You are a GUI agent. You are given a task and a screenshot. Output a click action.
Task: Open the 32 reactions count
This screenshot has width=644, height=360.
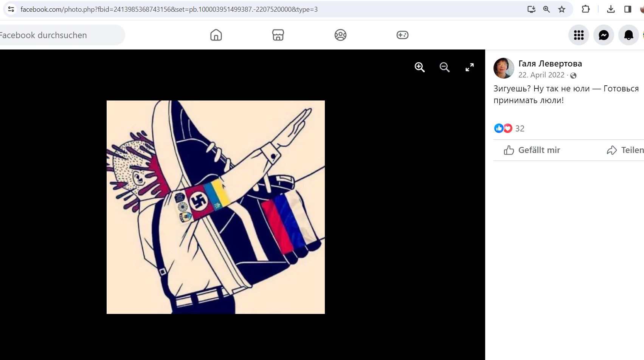[x=520, y=128]
